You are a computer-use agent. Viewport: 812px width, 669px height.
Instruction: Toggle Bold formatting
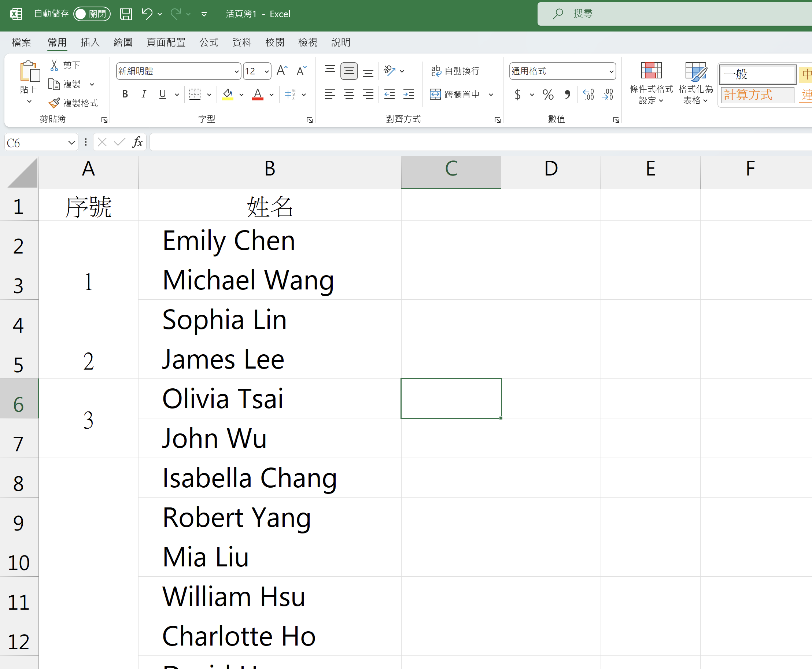tap(125, 95)
